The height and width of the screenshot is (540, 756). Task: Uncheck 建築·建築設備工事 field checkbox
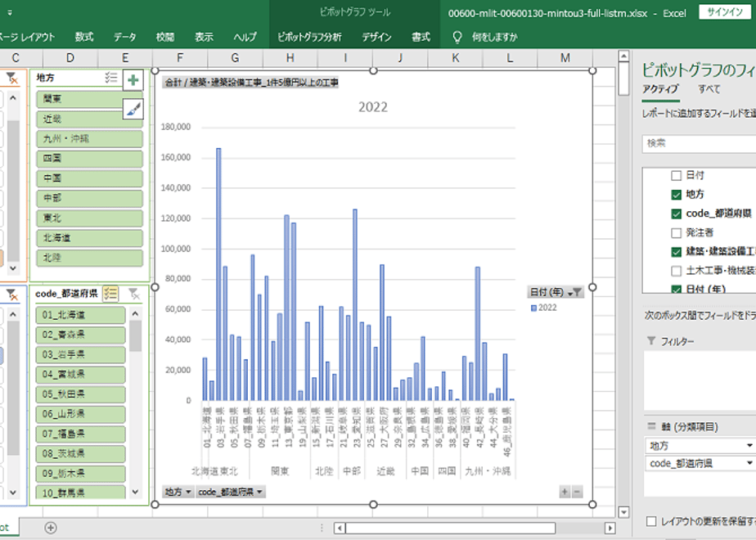[x=676, y=252]
